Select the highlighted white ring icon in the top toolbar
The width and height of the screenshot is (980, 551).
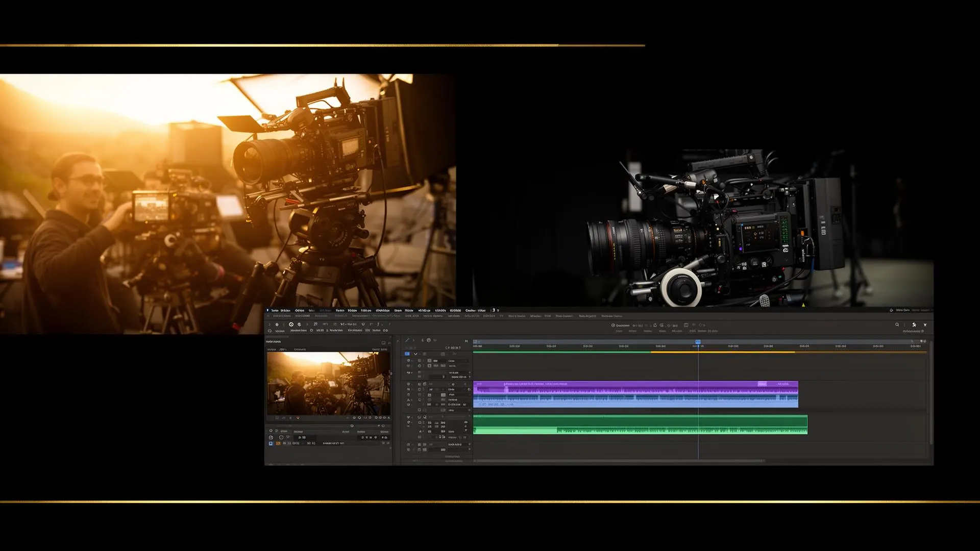tap(291, 324)
